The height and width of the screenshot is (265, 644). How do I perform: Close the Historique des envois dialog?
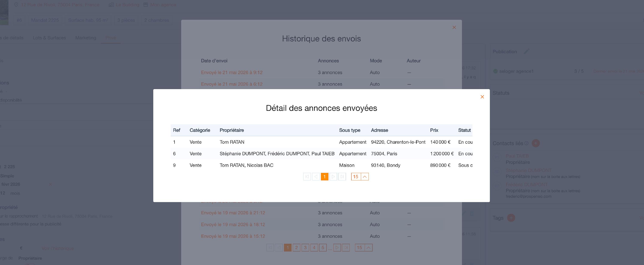point(454,27)
